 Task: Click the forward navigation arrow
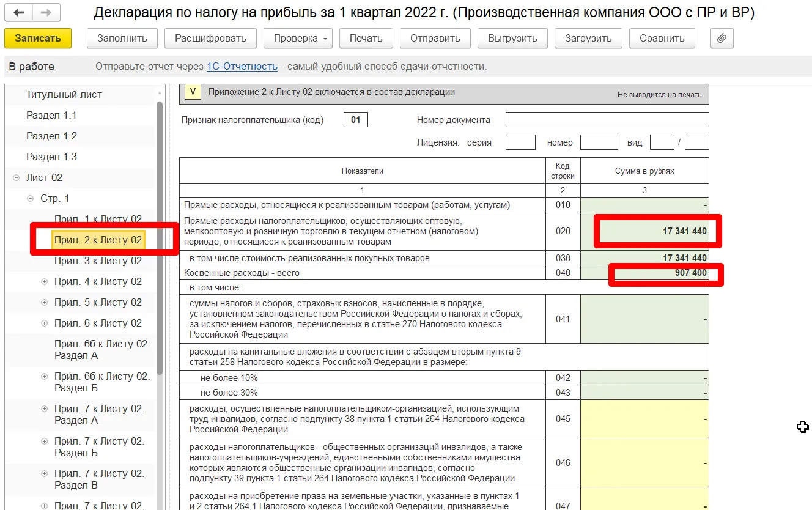46,12
